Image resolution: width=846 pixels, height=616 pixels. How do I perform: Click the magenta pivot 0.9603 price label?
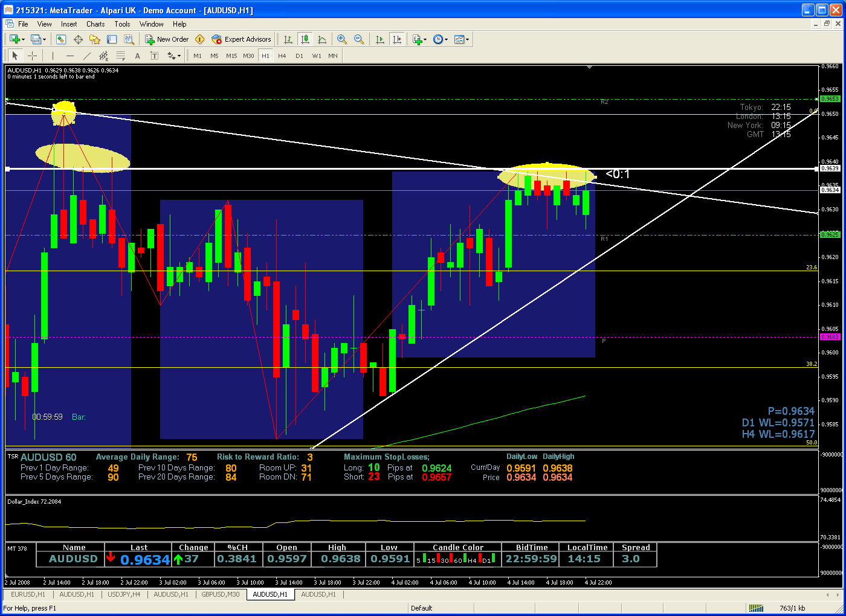[830, 336]
